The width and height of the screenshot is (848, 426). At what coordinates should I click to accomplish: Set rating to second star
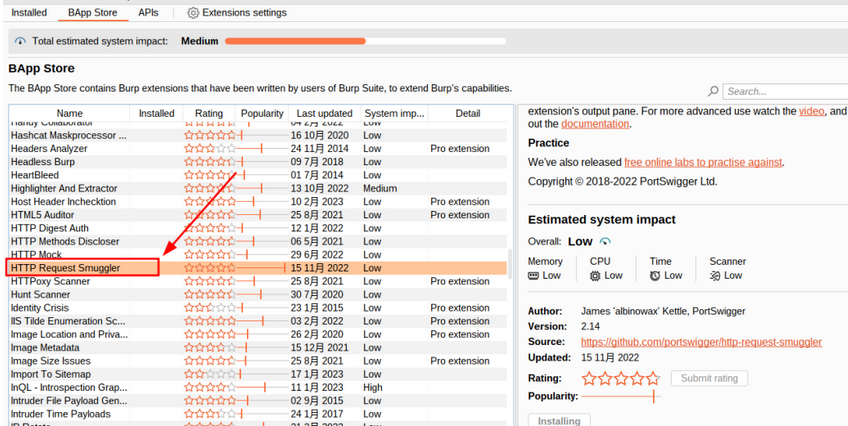pyautogui.click(x=605, y=378)
